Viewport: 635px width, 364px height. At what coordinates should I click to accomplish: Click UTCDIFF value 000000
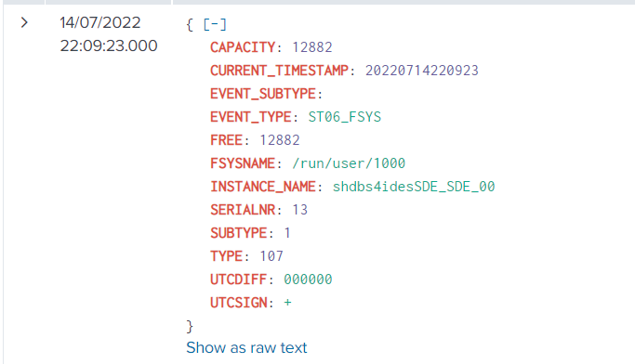click(x=308, y=279)
